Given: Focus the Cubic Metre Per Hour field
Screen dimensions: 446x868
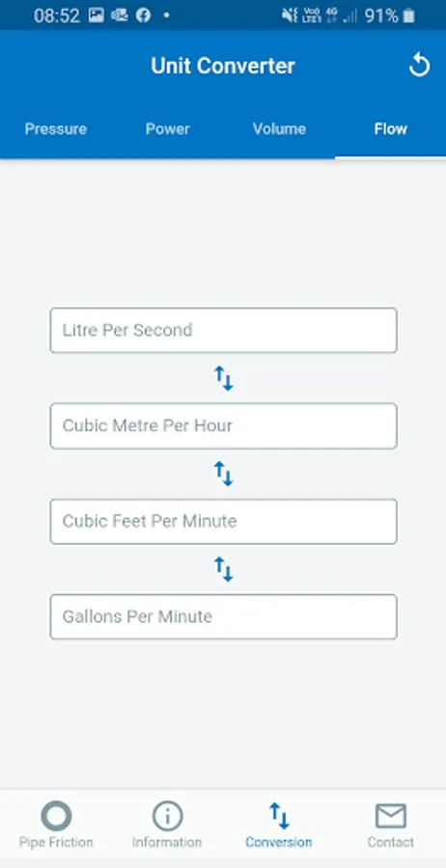Looking at the screenshot, I should pos(223,425).
